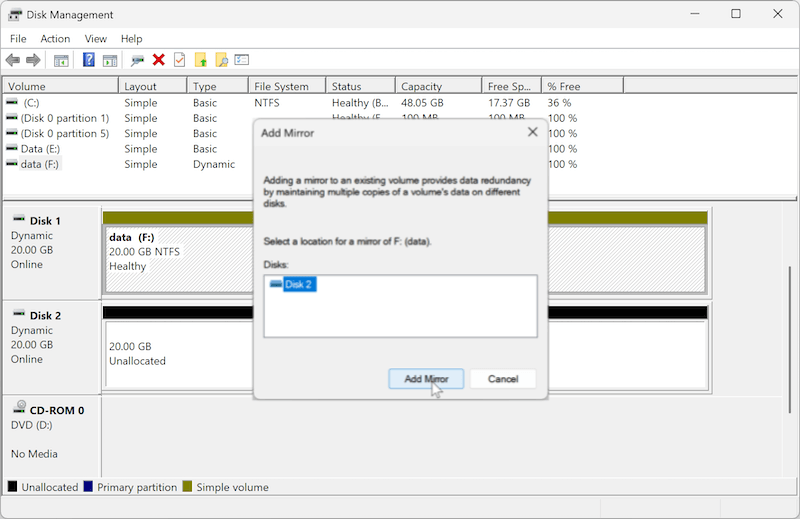Click the Back arrow in the toolbar
This screenshot has height=519, width=800.
pyautogui.click(x=13, y=60)
